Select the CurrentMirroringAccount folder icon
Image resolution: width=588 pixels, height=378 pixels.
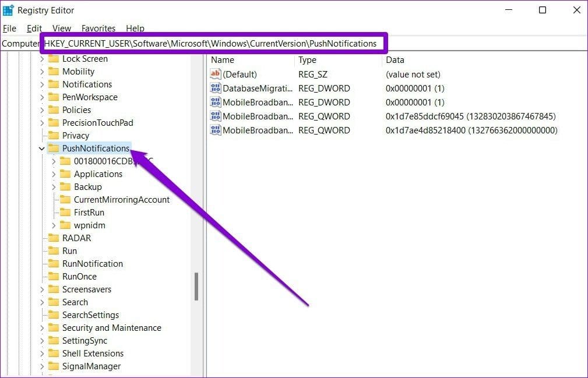[65, 200]
